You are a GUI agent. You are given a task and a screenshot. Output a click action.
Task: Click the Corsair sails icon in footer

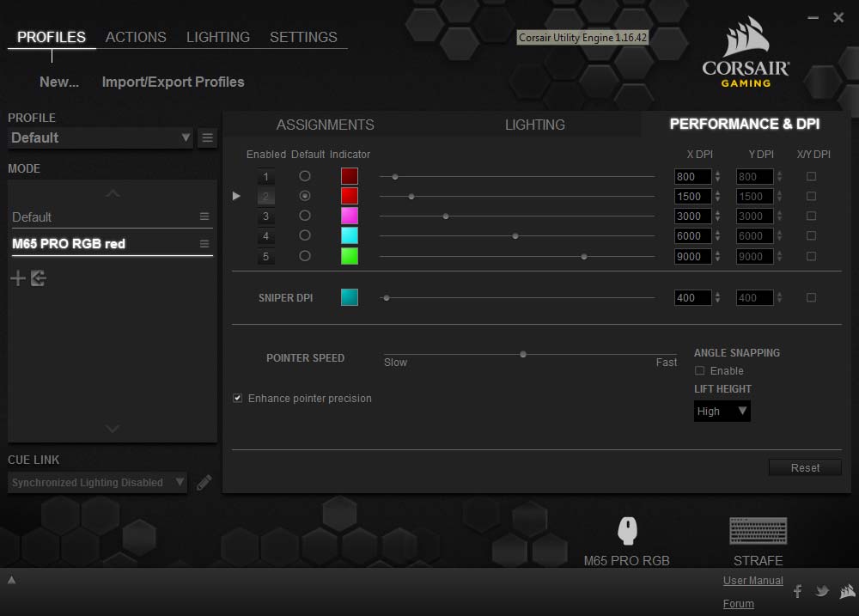pyautogui.click(x=848, y=591)
